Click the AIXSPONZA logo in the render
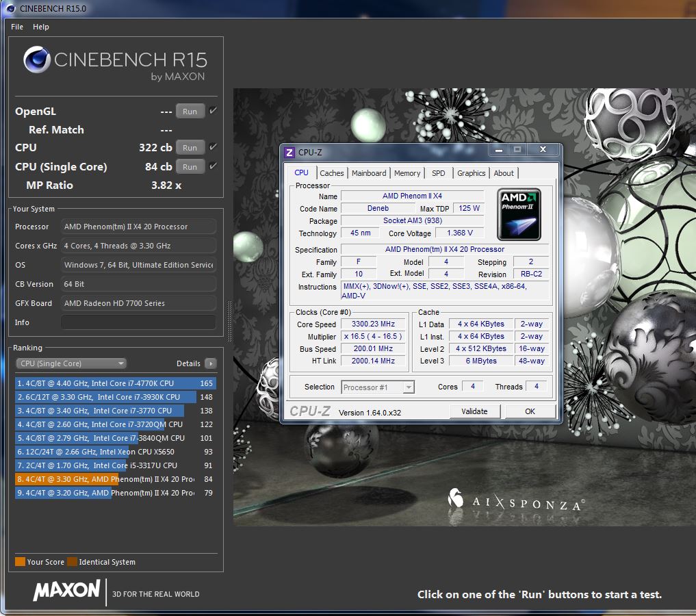 (x=516, y=500)
